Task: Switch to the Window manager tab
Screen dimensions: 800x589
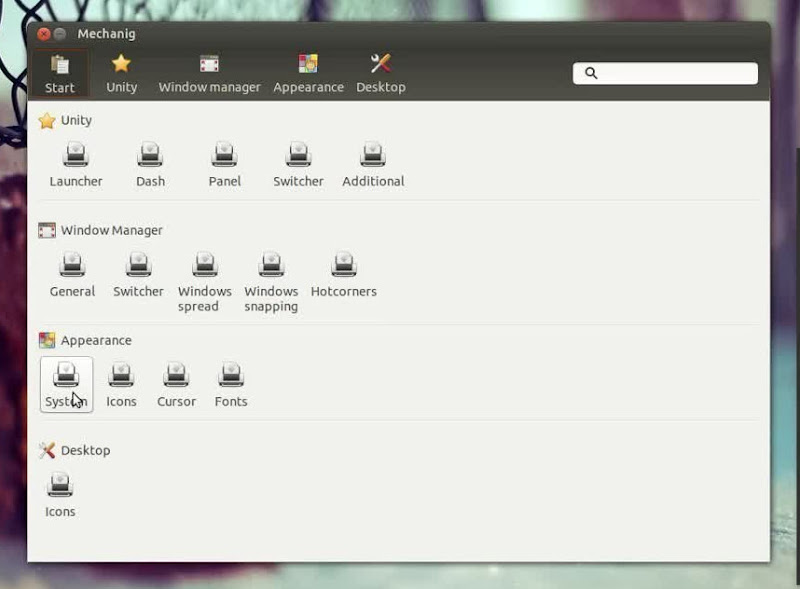Action: click(209, 74)
